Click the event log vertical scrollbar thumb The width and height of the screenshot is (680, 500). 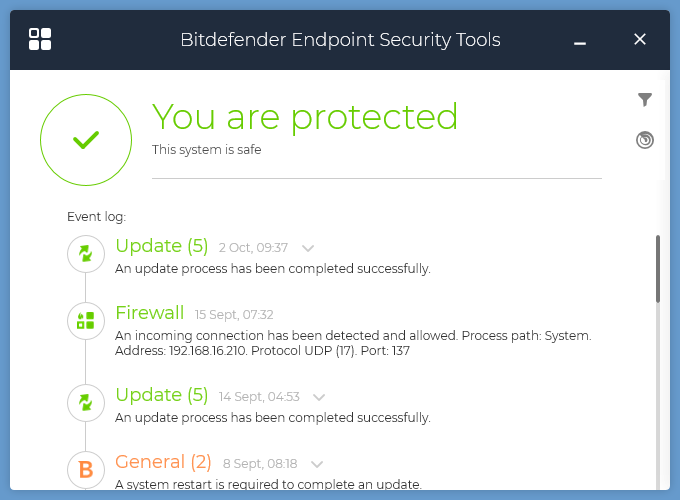point(657,268)
